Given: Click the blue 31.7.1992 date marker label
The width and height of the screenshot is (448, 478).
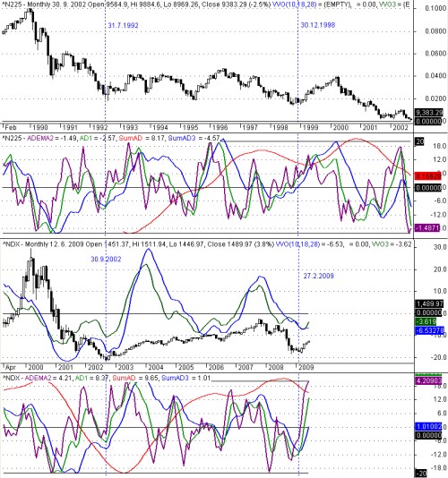Looking at the screenshot, I should [123, 25].
